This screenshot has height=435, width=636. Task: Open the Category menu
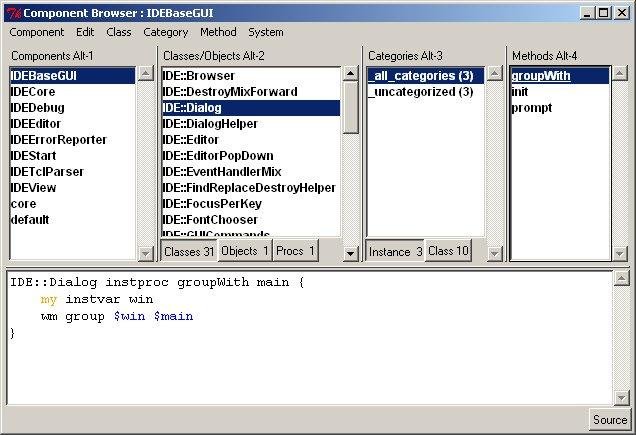point(165,32)
